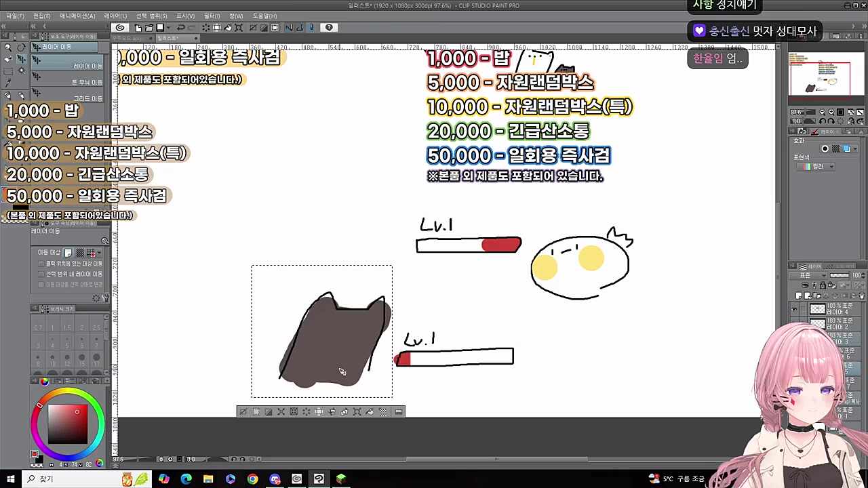Screen dimensions: 868x488
Task: Pick a color in the color wheel square
Action: (x=67, y=424)
